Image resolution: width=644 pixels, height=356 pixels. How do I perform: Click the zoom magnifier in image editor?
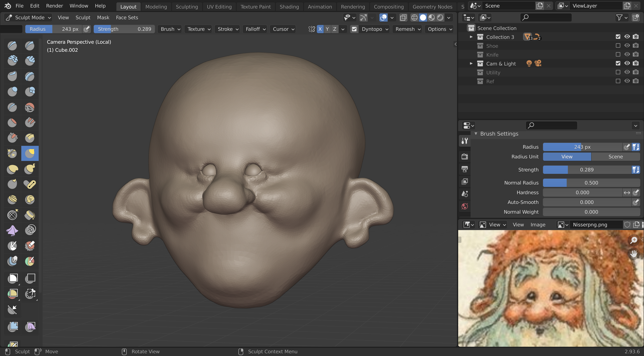point(634,240)
